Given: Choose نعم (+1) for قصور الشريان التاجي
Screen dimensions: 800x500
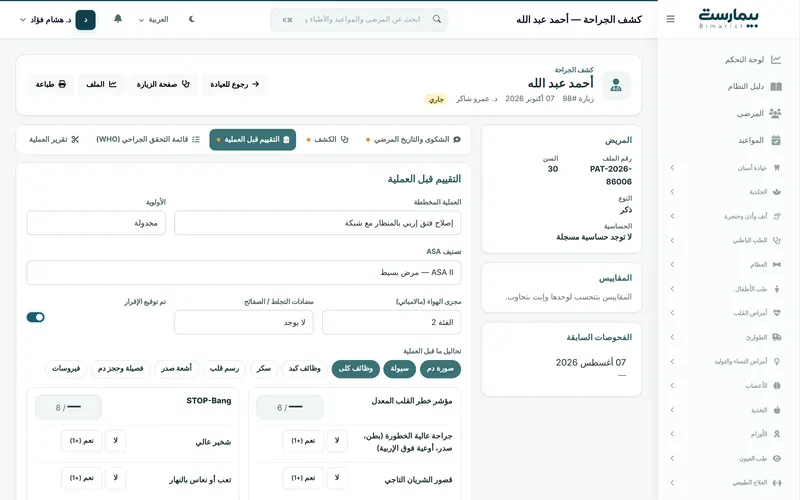Looking at the screenshot, I should pyautogui.click(x=303, y=478).
